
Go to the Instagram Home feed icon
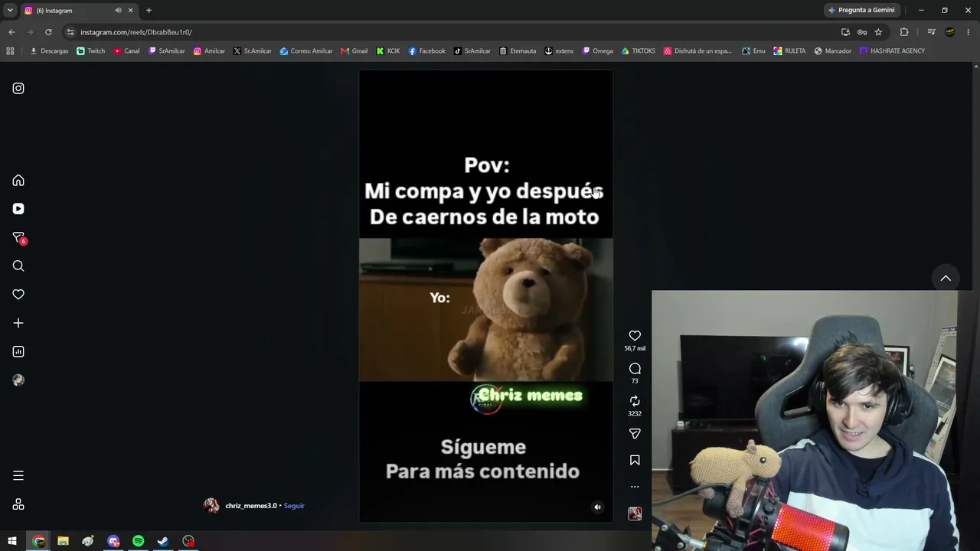18,181
